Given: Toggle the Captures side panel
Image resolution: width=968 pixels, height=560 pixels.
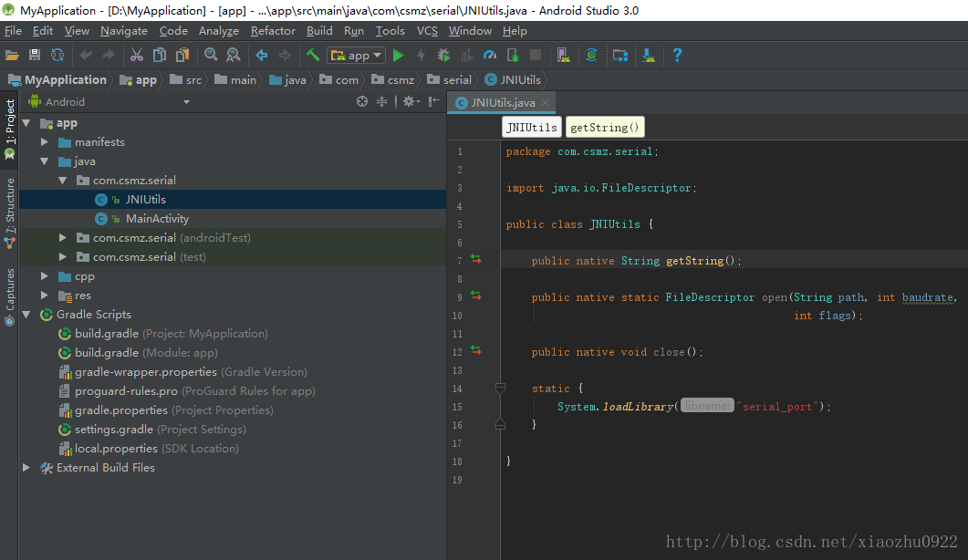Looking at the screenshot, I should (x=9, y=296).
